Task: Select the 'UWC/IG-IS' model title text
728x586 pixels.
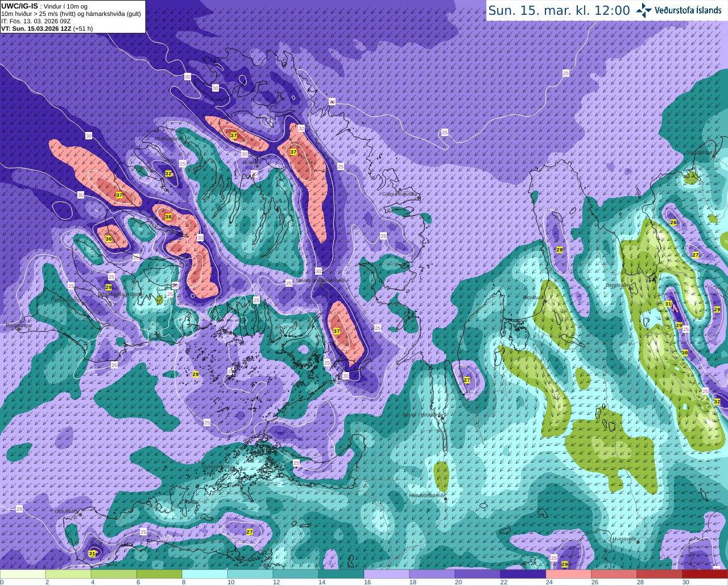Action: (20, 6)
